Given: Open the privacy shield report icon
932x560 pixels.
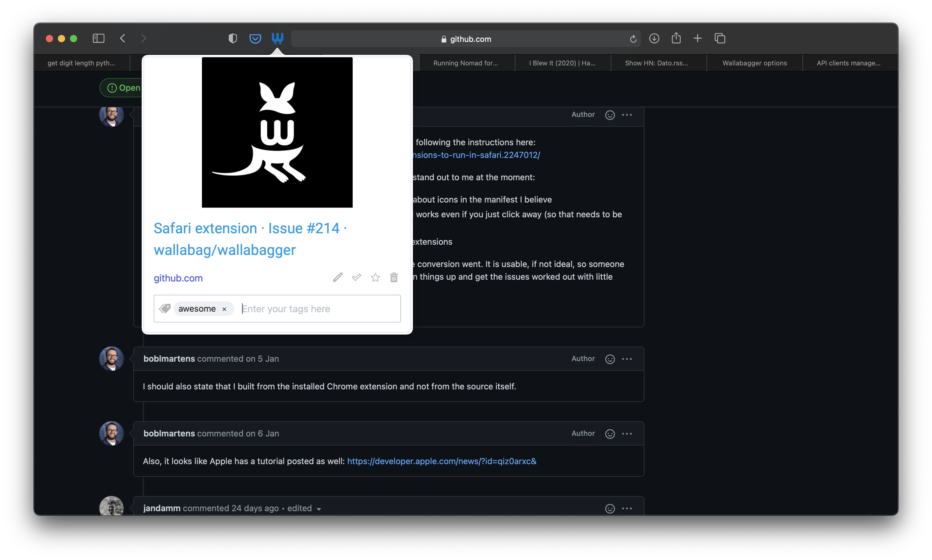Looking at the screenshot, I should pyautogui.click(x=233, y=39).
